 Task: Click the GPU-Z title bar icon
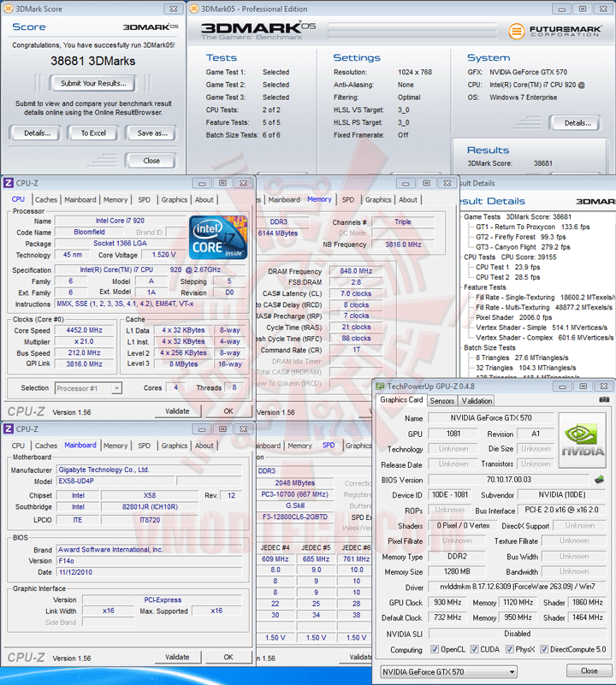(x=381, y=387)
